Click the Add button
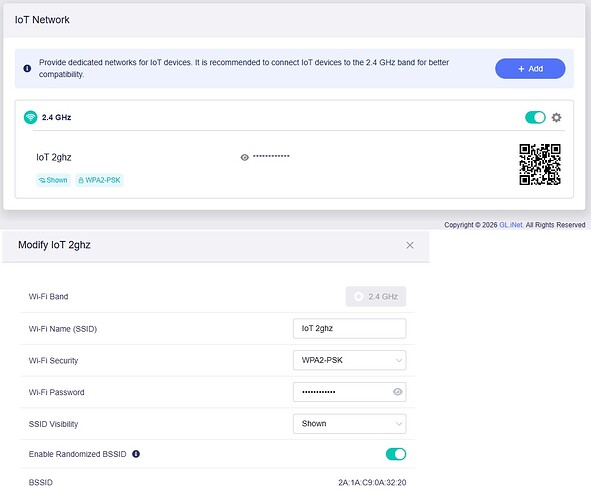The width and height of the screenshot is (591, 500). click(530, 69)
